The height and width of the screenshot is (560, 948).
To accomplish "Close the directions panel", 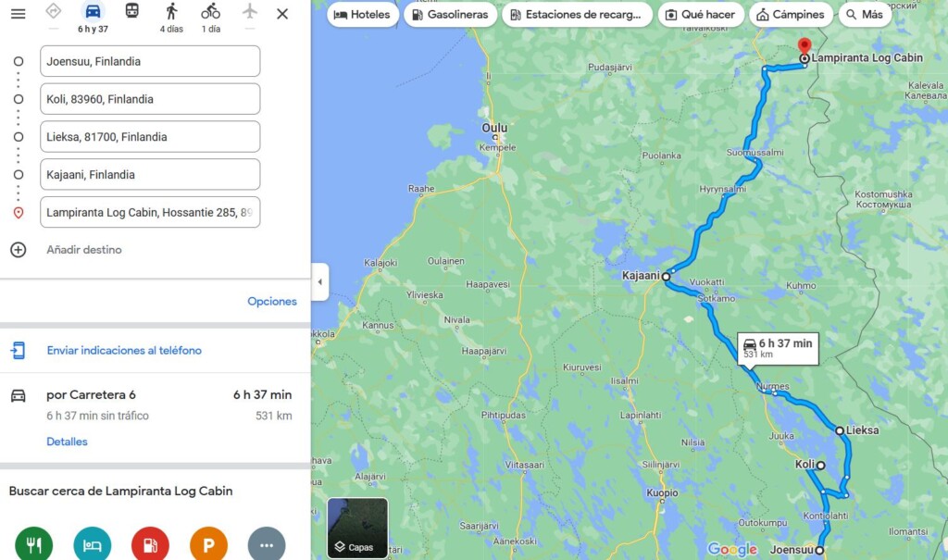I will 282,13.
